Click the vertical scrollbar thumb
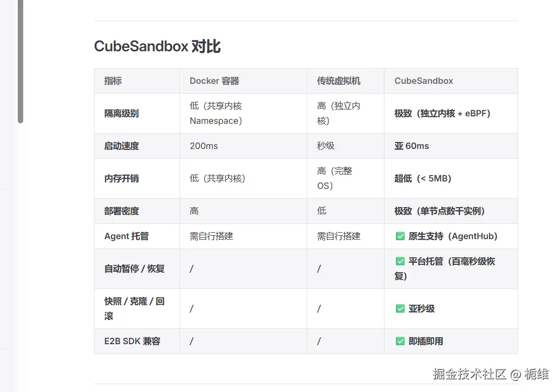560x392 pixels. click(x=20, y=62)
